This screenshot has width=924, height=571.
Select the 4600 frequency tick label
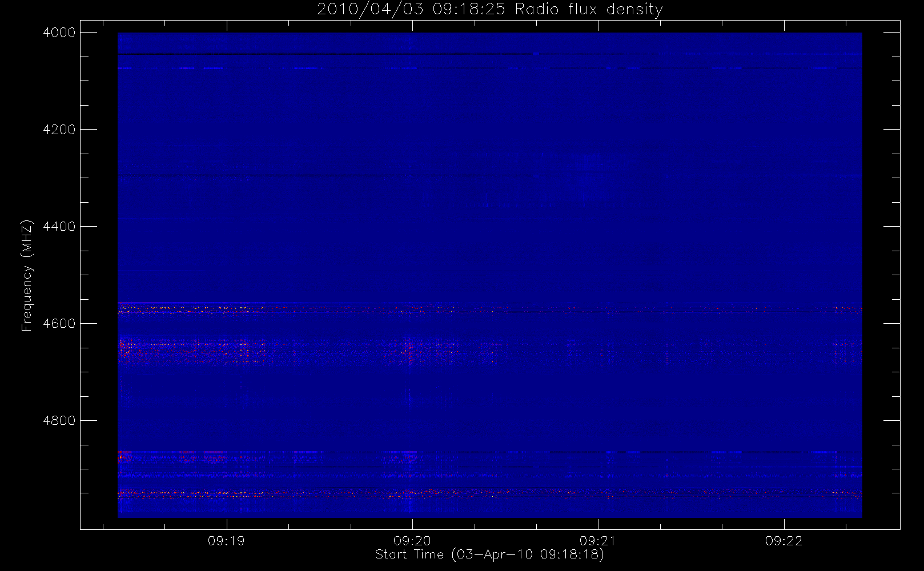click(59, 324)
